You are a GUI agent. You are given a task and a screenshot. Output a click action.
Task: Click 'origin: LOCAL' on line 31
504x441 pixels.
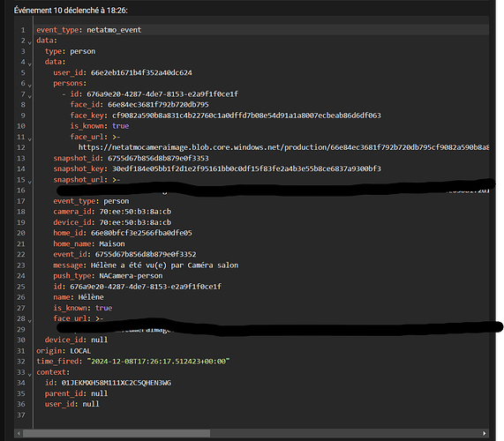pos(64,351)
